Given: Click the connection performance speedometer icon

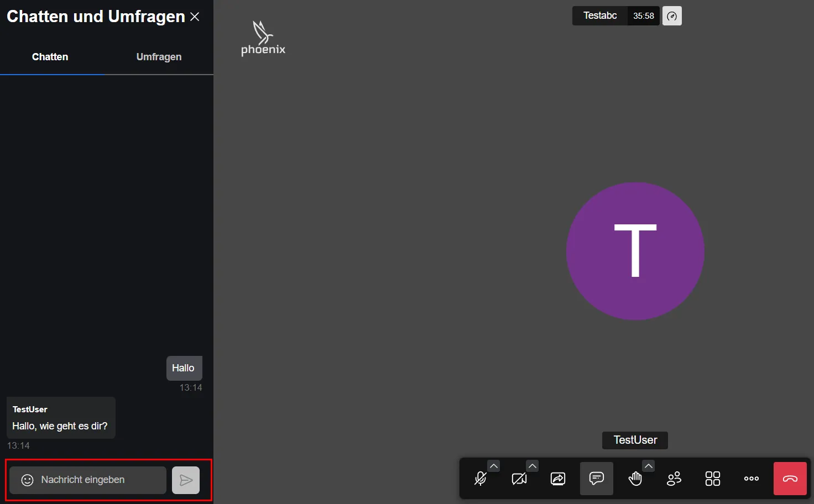Looking at the screenshot, I should [x=672, y=16].
